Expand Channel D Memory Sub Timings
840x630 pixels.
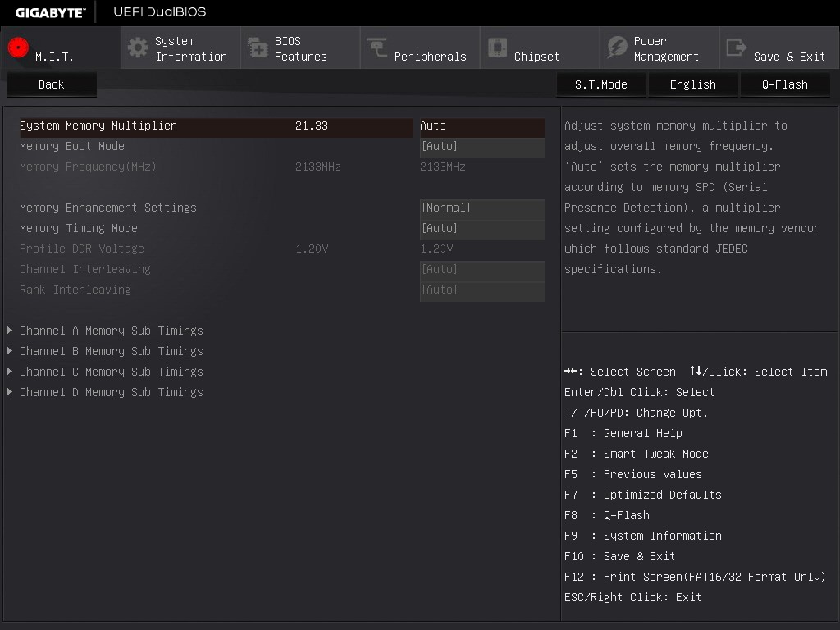click(106, 392)
